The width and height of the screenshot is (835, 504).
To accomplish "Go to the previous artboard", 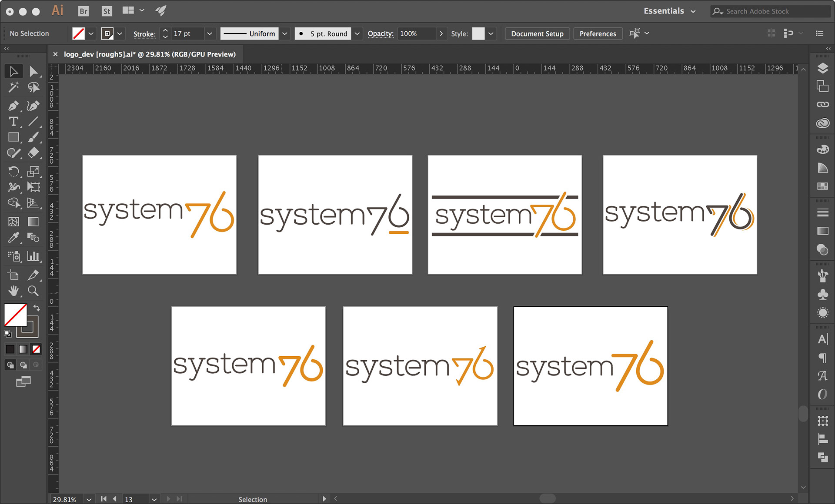I will pyautogui.click(x=115, y=499).
